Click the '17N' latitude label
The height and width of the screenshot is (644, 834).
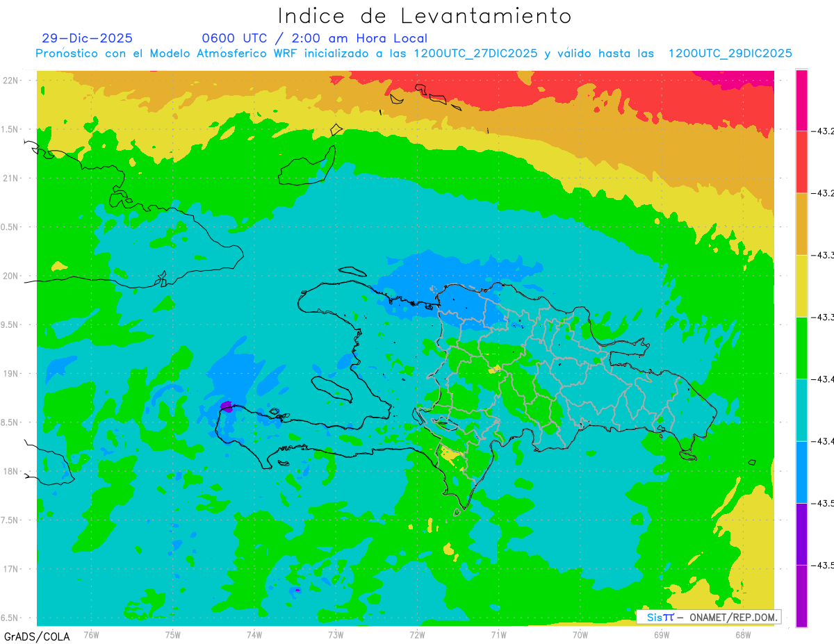click(x=11, y=569)
